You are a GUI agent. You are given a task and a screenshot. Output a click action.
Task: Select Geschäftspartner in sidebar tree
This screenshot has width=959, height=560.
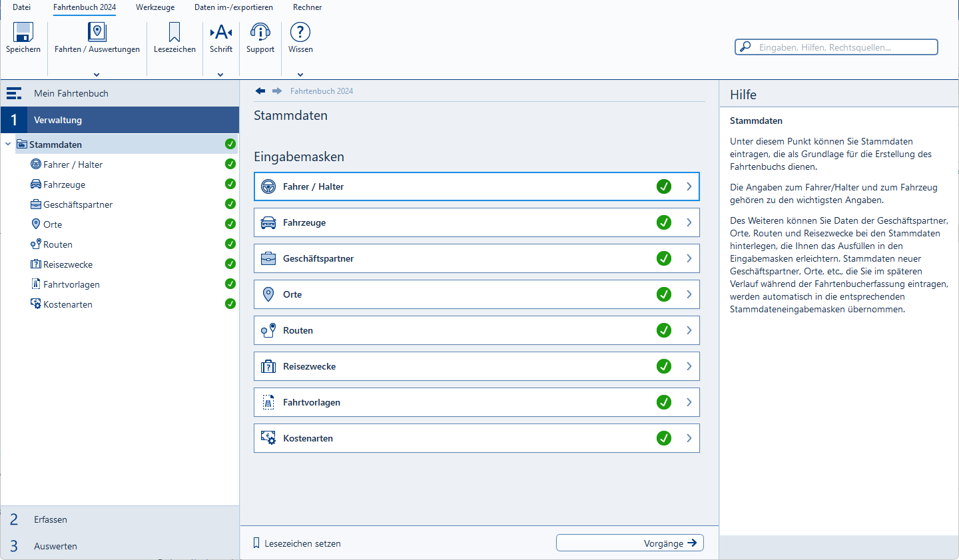point(78,204)
